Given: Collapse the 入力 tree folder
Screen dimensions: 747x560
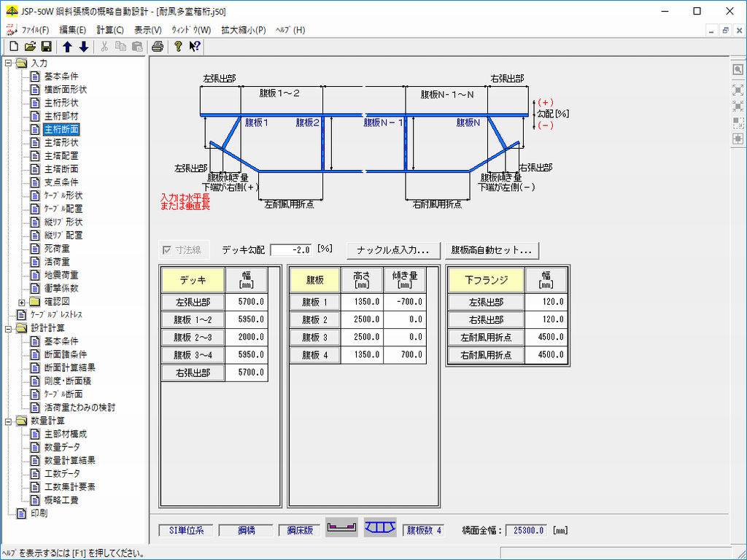Looking at the screenshot, I should 9,63.
